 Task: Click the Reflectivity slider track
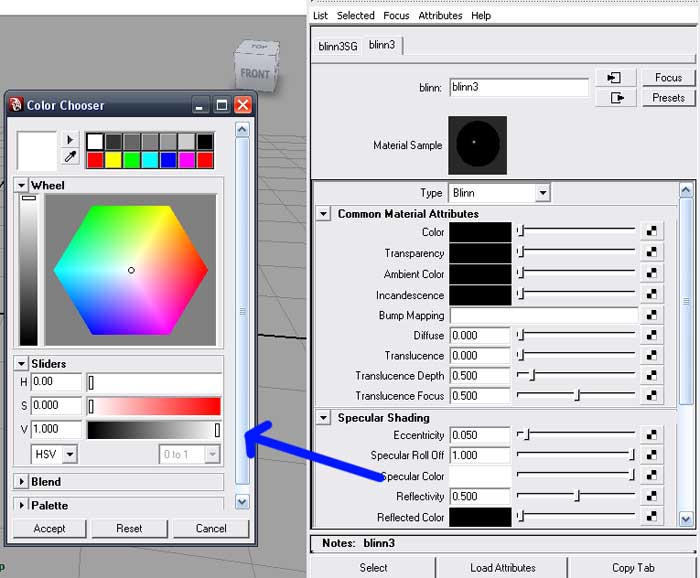(576, 495)
